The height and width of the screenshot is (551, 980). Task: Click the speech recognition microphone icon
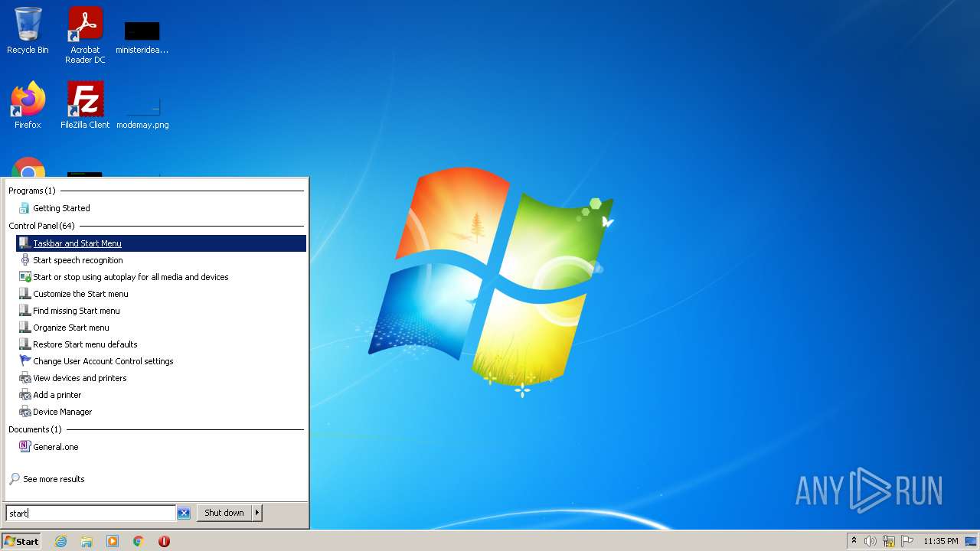click(24, 260)
